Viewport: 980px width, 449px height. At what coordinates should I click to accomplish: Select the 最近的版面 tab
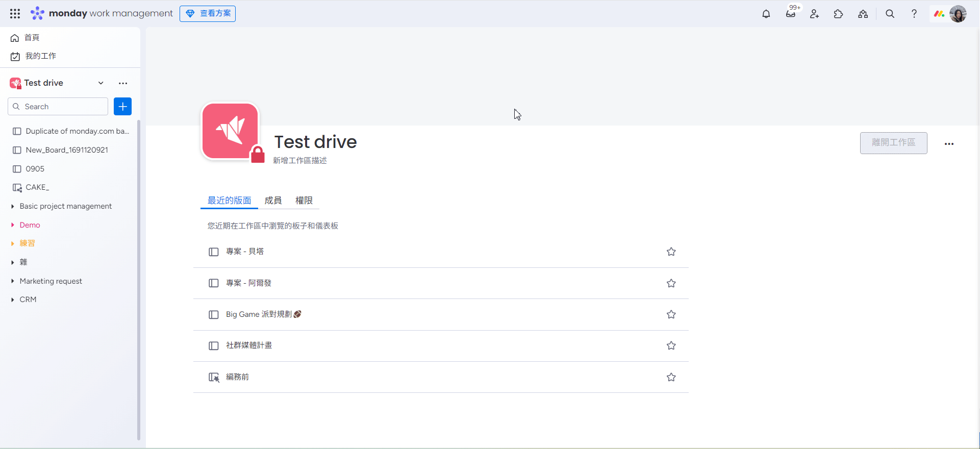click(229, 201)
